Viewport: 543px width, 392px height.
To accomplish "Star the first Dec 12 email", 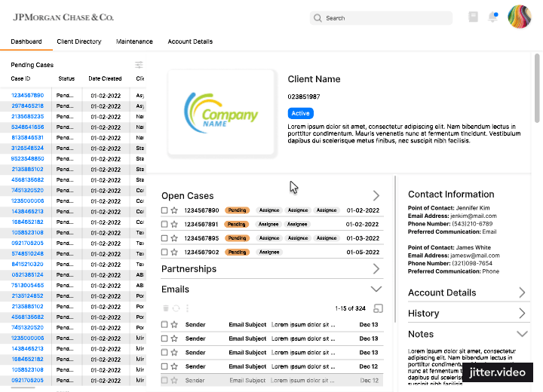I will (174, 366).
